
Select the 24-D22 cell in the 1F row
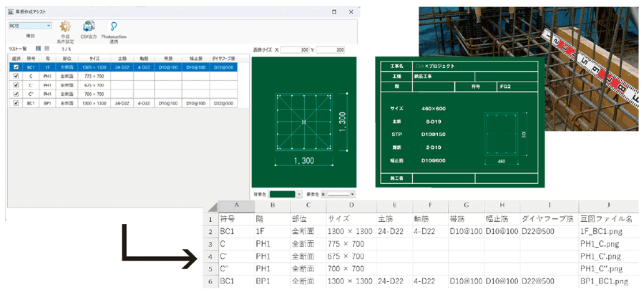coord(121,67)
